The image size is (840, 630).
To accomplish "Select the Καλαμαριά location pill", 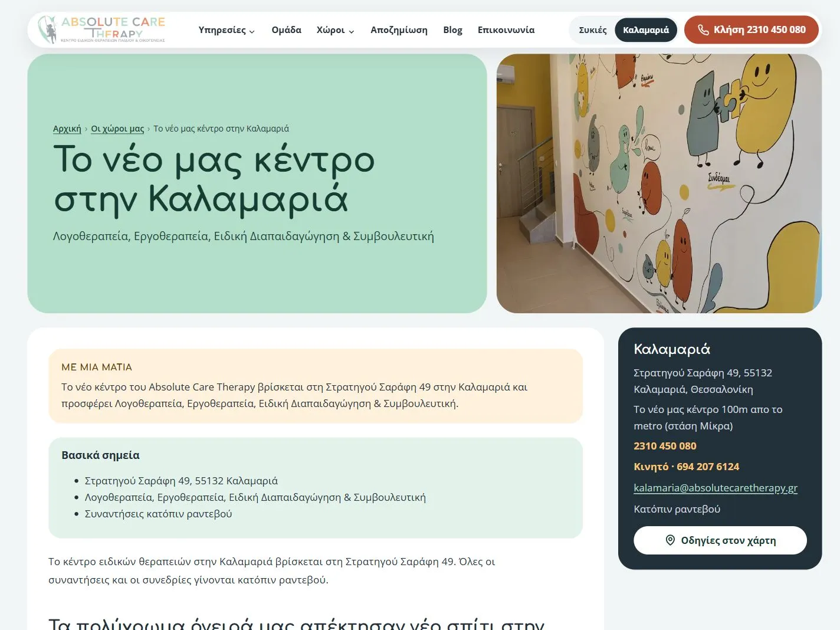I will click(646, 30).
